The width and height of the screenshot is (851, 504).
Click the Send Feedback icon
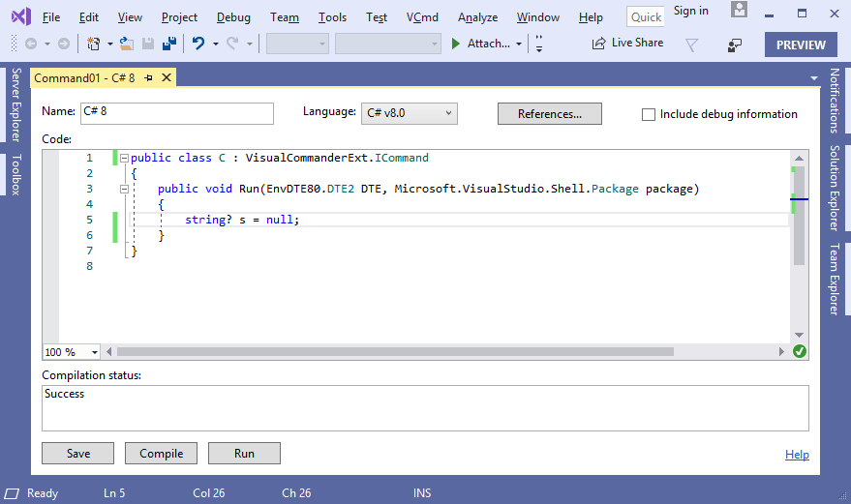(735, 44)
